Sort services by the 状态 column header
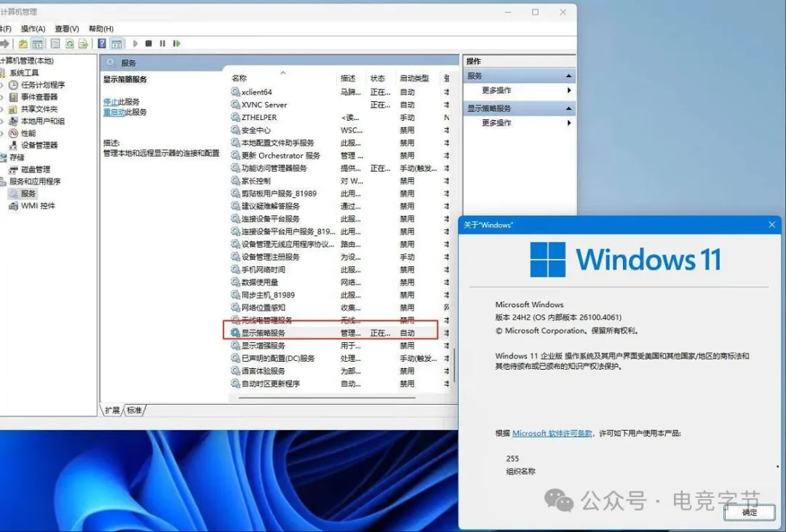This screenshot has height=532, width=786. coord(381,78)
